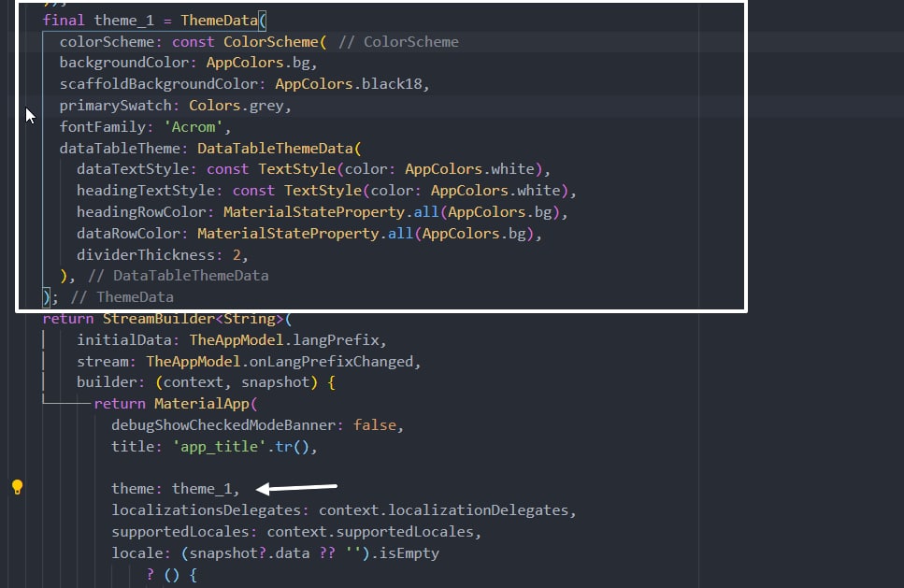
Task: Click '.isEmpty' at end of locale line
Action: (x=405, y=553)
